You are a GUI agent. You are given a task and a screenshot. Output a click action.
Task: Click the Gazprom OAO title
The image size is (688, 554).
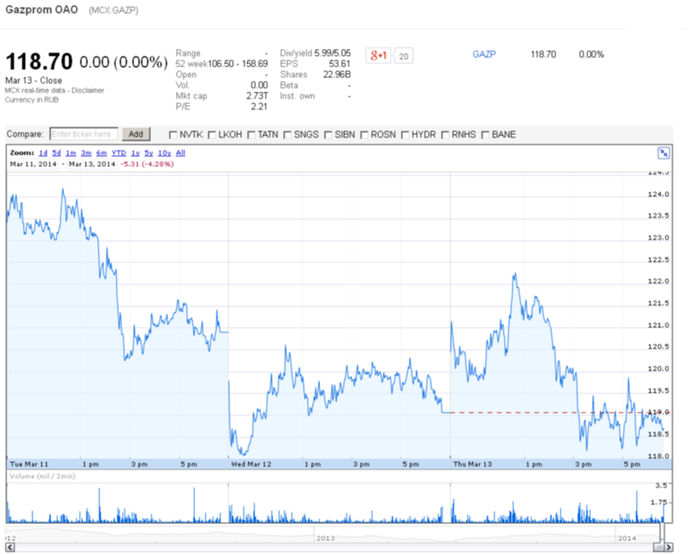[42, 10]
